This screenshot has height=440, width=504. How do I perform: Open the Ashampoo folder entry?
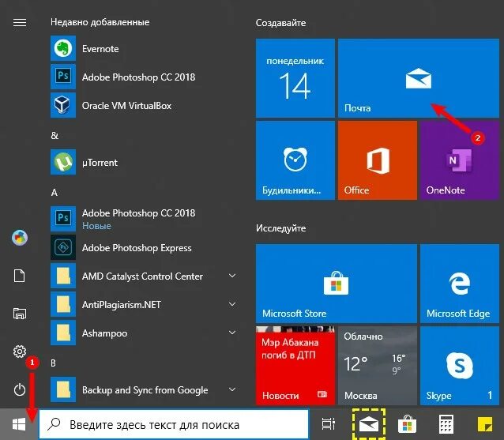pyautogui.click(x=145, y=333)
